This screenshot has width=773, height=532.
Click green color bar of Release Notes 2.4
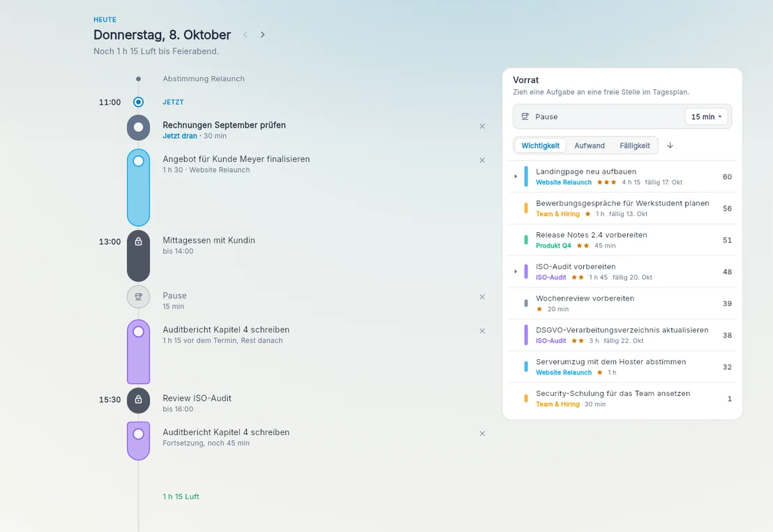point(526,240)
